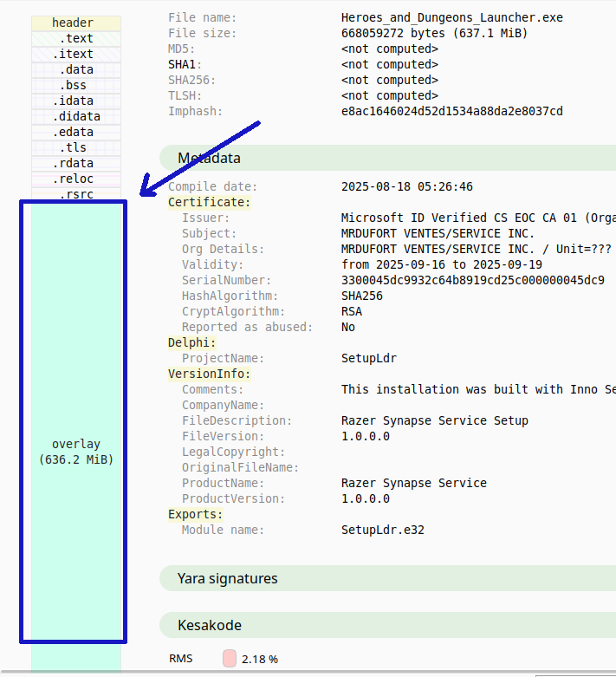Click the File name: label
Viewport: 616px width, 677px height.
[203, 17]
